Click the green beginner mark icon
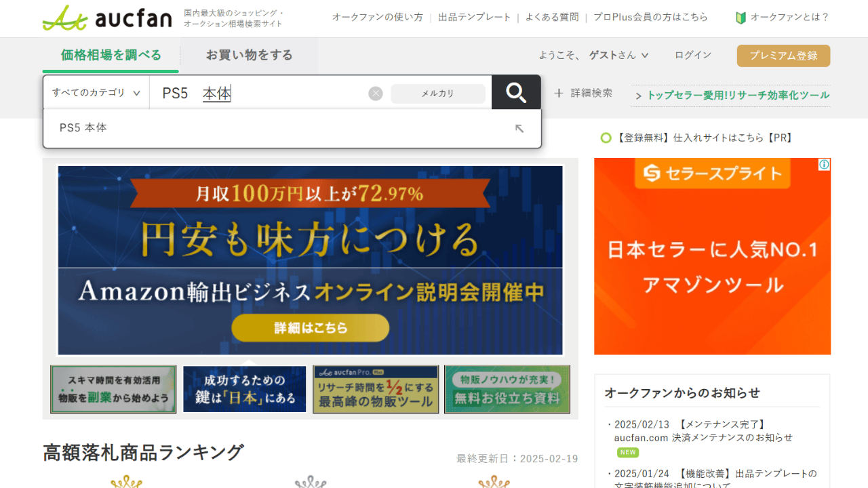 [x=741, y=18]
